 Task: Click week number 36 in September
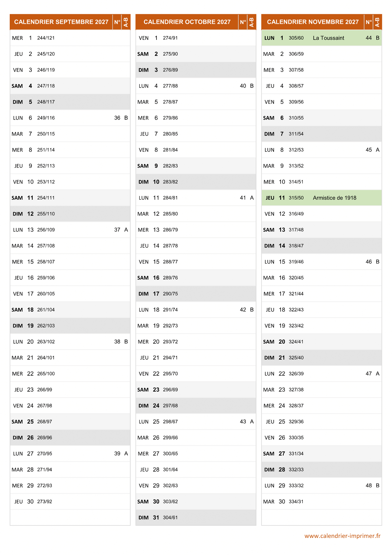point(117,118)
